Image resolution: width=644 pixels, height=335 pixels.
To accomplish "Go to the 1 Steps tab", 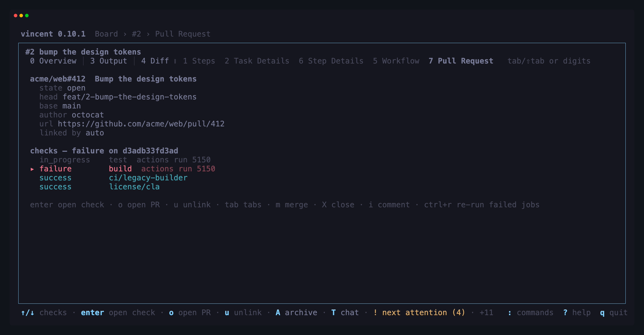I will pyautogui.click(x=199, y=61).
